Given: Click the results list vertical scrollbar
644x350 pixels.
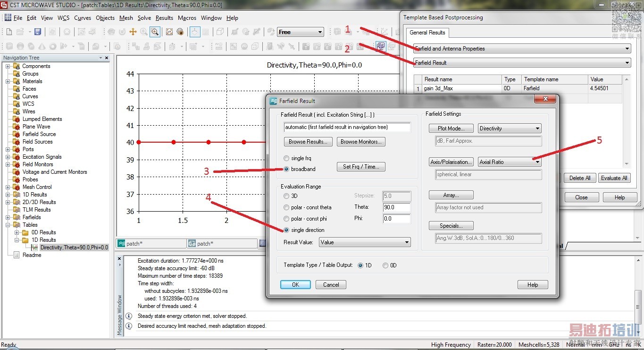Looking at the screenshot, I should [x=627, y=120].
